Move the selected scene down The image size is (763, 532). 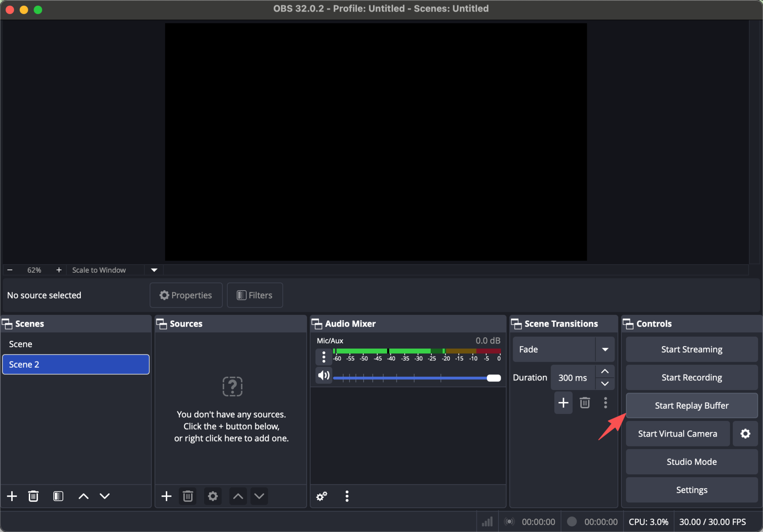104,496
